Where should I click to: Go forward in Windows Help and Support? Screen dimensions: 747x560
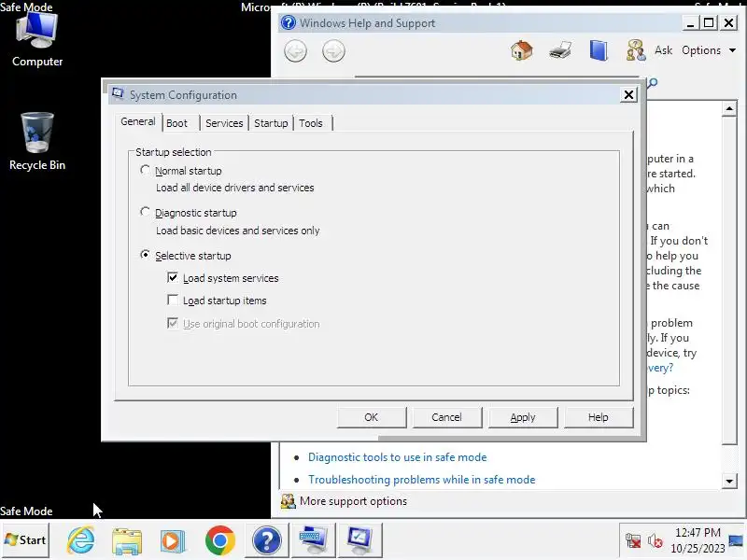(x=333, y=51)
